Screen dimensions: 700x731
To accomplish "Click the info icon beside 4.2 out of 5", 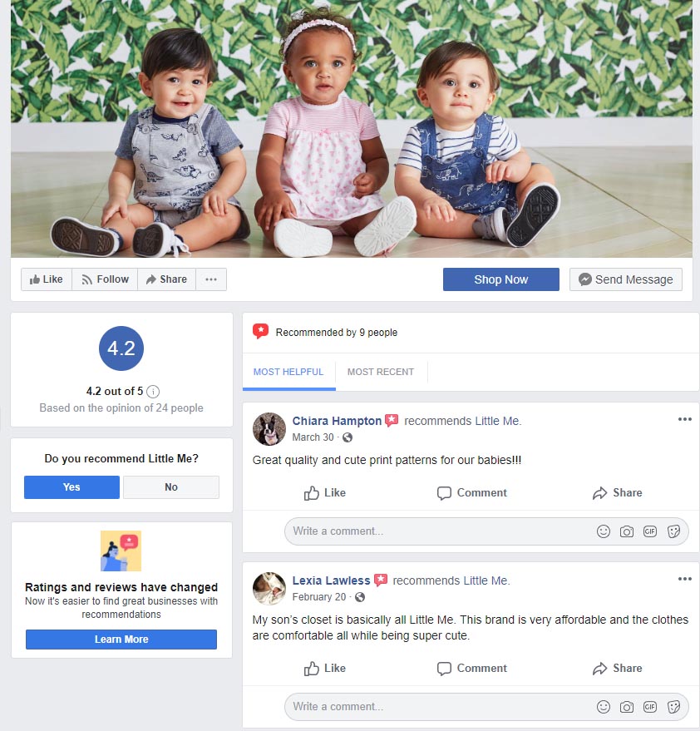I will 153,391.
